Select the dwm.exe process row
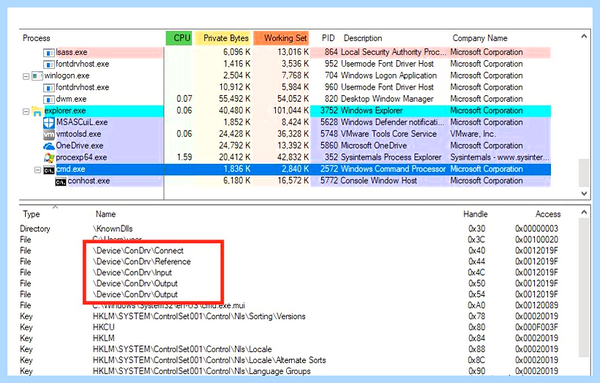This screenshot has height=383, width=600. pos(285,99)
